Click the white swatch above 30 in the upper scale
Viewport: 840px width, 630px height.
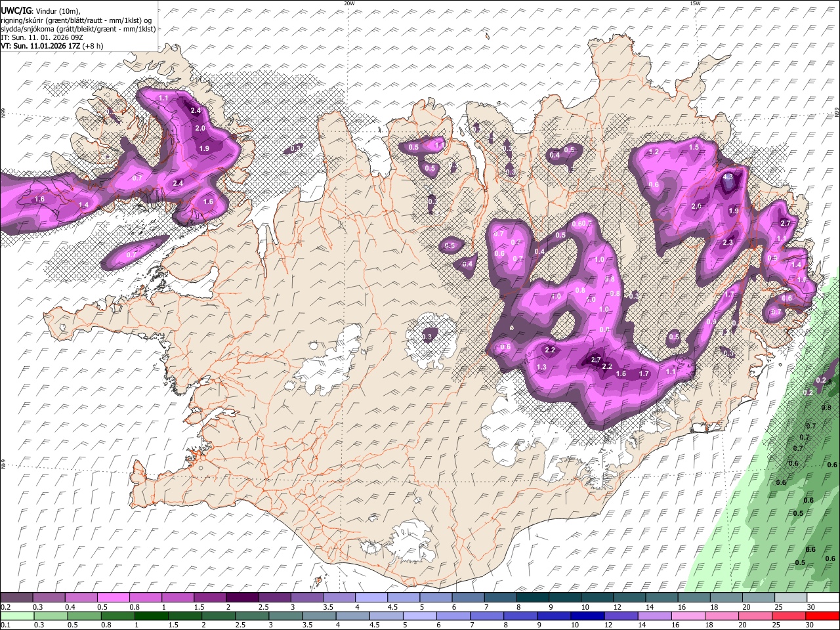(823, 598)
